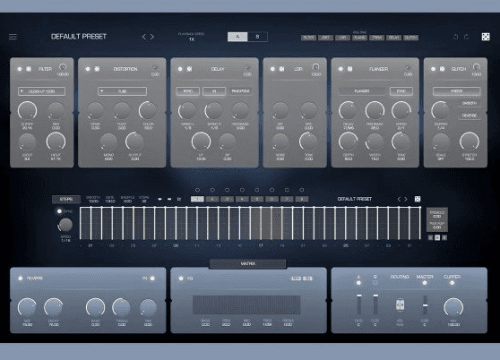Change the playback speed 1x value

point(191,39)
